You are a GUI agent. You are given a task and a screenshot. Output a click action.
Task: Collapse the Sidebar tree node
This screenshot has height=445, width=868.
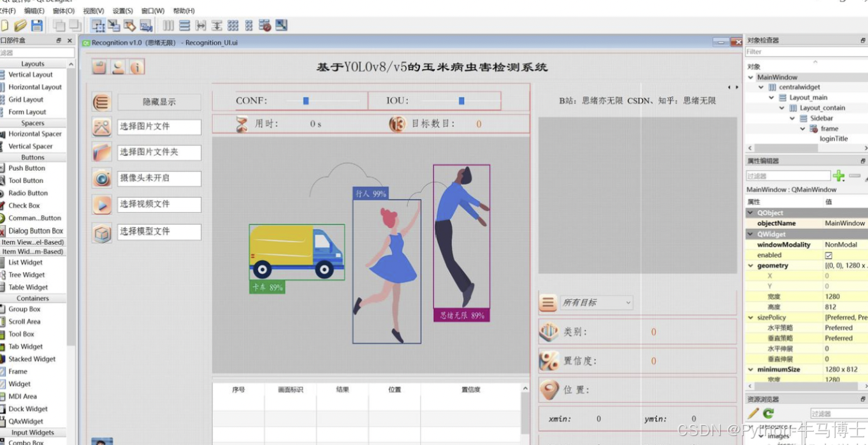pyautogui.click(x=792, y=118)
